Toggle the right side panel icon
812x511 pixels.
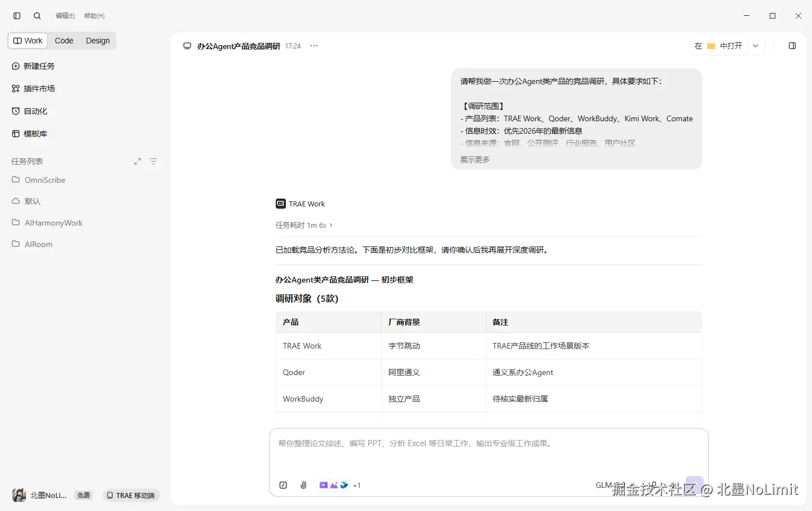click(792, 46)
